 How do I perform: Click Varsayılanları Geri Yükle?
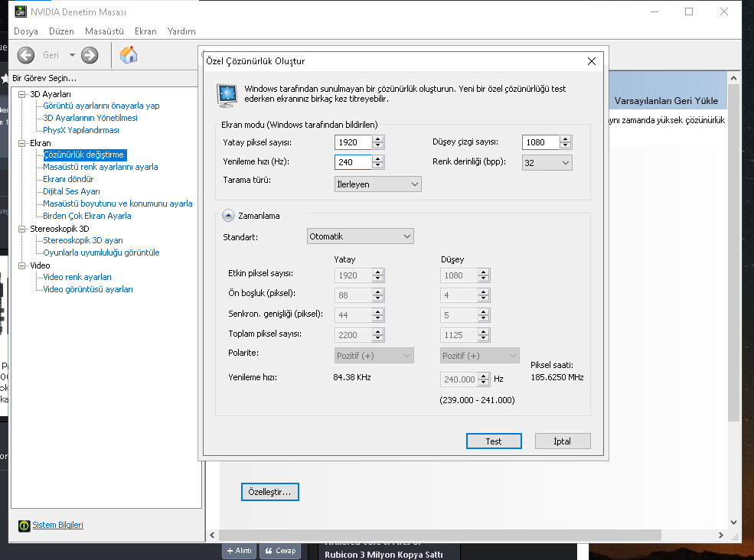click(x=666, y=101)
